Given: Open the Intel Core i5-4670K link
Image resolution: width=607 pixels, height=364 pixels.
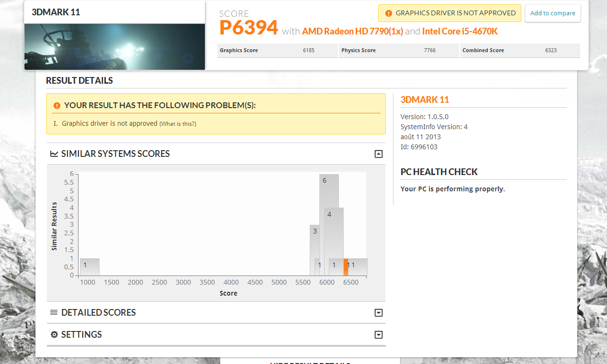Looking at the screenshot, I should point(460,32).
